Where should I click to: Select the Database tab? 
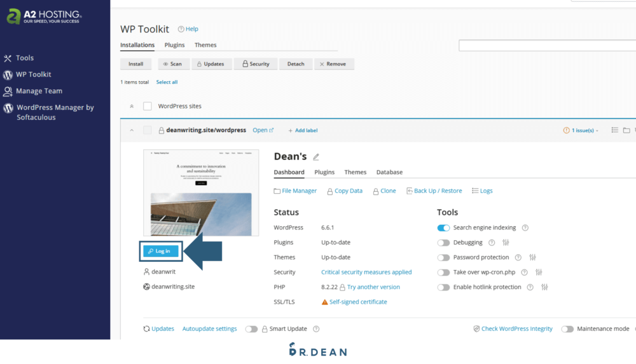[389, 172]
